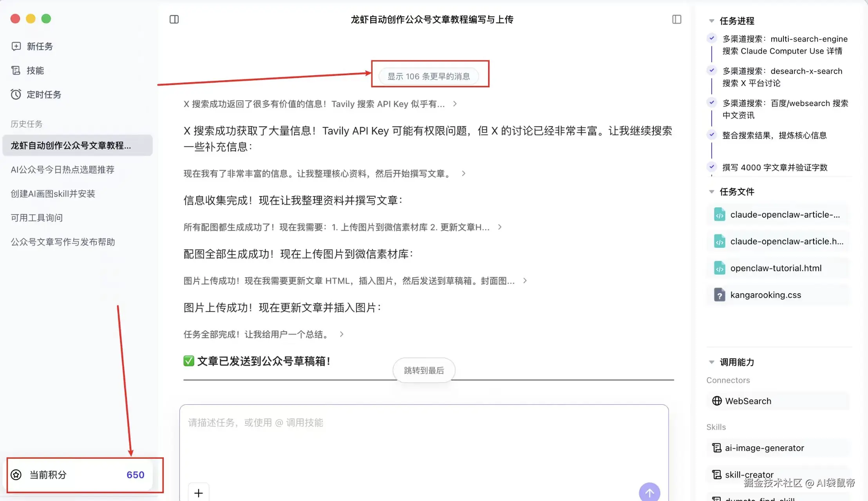Click the WebSearch globe connector icon
The height and width of the screenshot is (501, 868).
coord(717,401)
